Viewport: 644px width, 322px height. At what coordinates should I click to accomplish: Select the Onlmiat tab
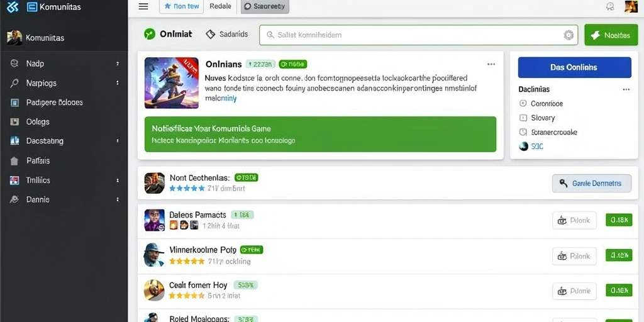point(169,34)
